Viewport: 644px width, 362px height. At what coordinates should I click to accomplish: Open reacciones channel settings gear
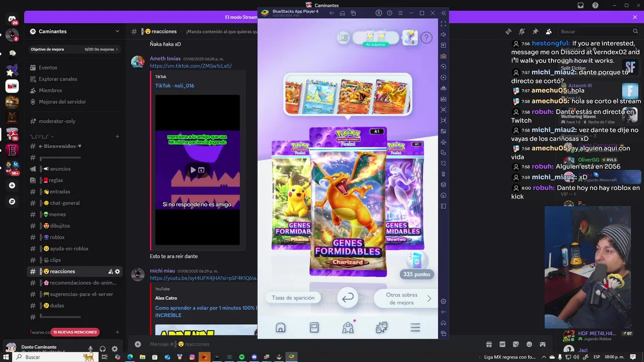[x=117, y=271]
